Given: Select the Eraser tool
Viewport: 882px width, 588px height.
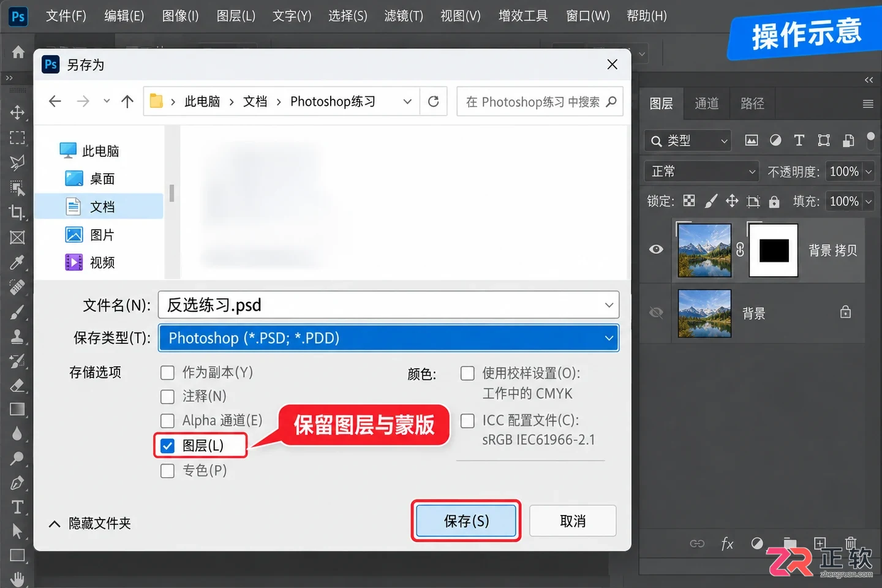Looking at the screenshot, I should (17, 385).
